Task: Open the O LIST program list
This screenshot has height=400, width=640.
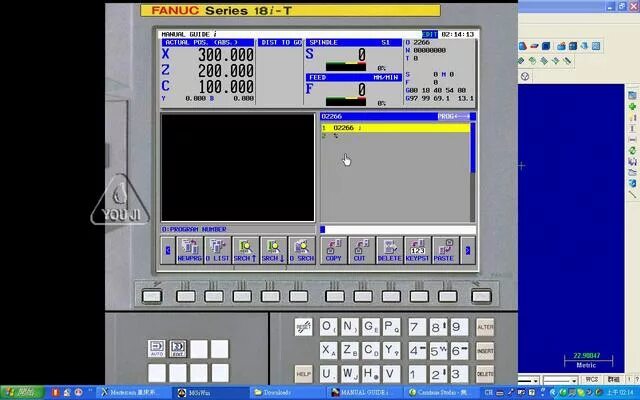Action: tap(218, 250)
